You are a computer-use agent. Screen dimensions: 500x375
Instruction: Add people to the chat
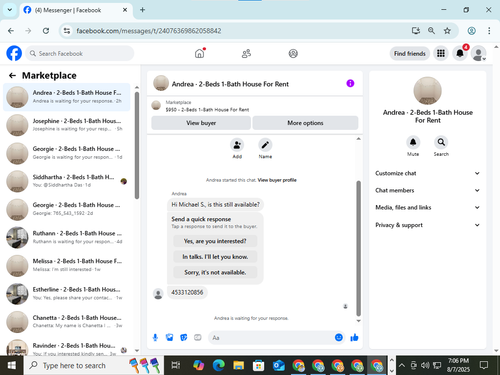click(237, 145)
